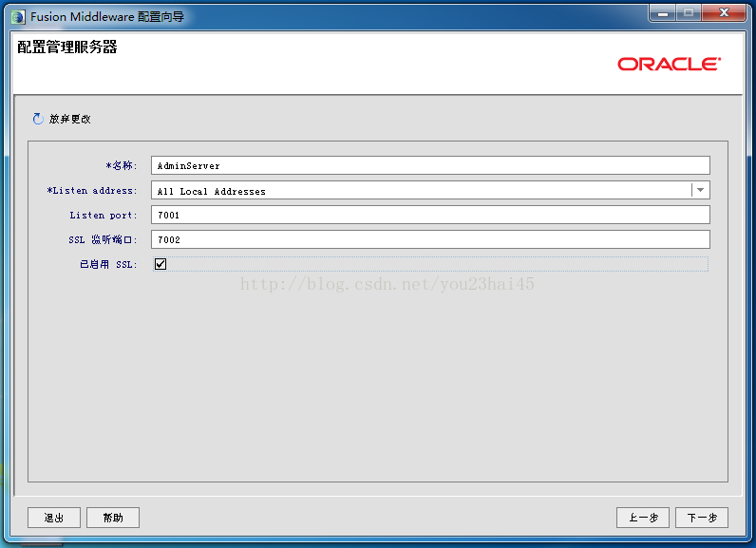
Task: Click the Listen address label
Action: coord(92,191)
